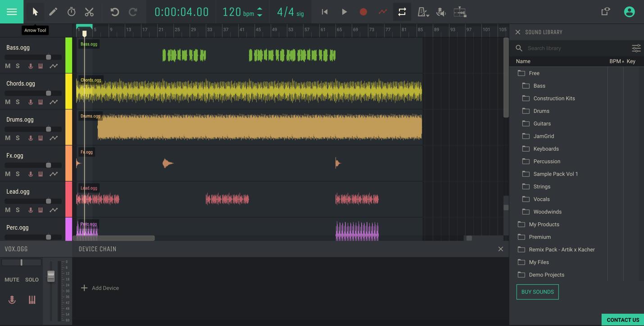Undo the last action
644x326 pixels.
click(x=115, y=12)
